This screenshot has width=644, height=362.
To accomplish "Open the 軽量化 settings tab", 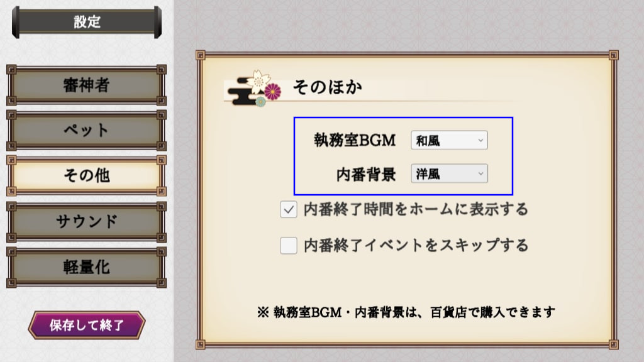I will pyautogui.click(x=86, y=267).
